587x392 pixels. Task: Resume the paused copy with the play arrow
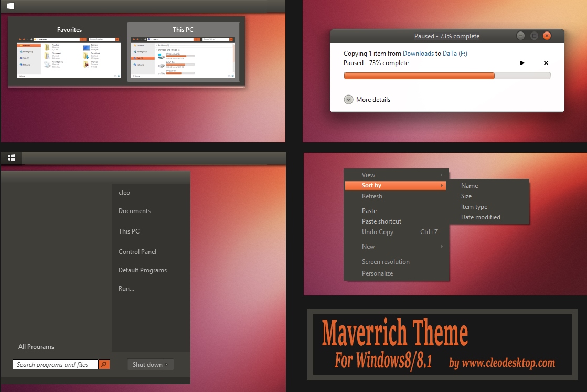(x=522, y=63)
